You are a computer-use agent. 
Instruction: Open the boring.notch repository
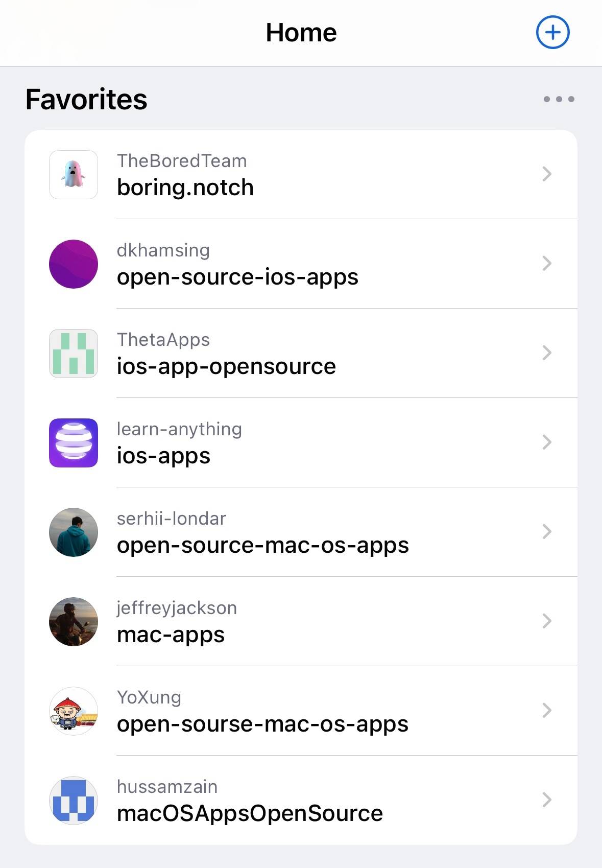(301, 174)
